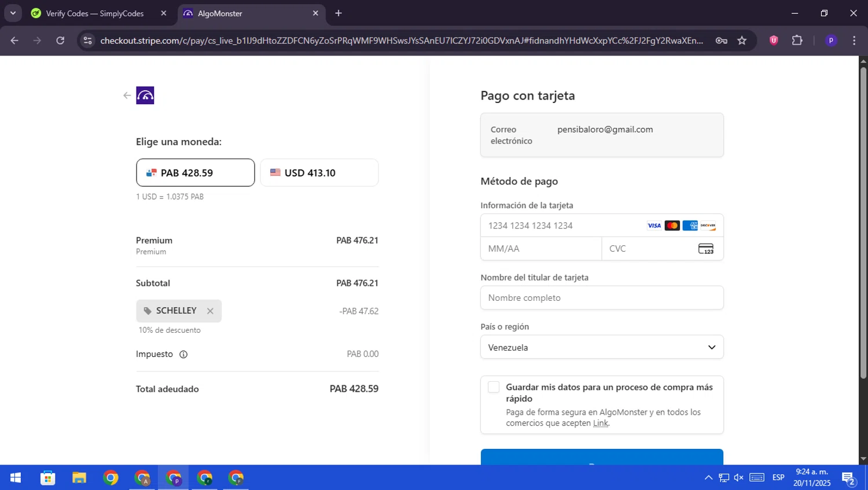The width and height of the screenshot is (868, 490).
Task: Open the Link hyperlink
Action: 601,423
